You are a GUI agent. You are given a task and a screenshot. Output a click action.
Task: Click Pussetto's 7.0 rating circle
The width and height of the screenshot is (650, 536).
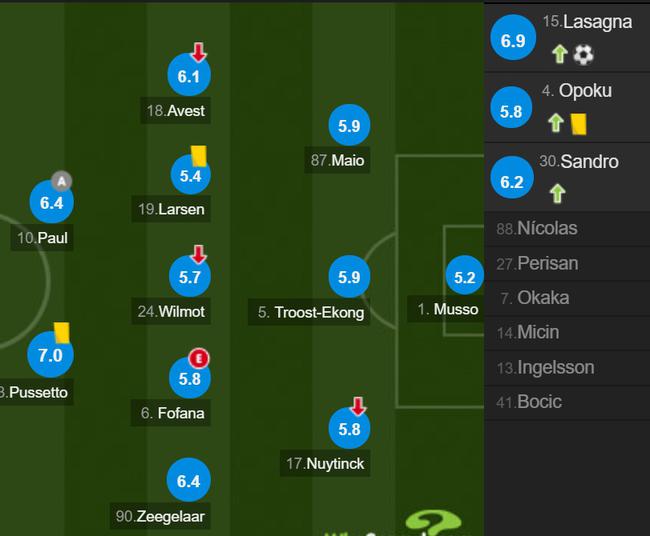pyautogui.click(x=50, y=354)
